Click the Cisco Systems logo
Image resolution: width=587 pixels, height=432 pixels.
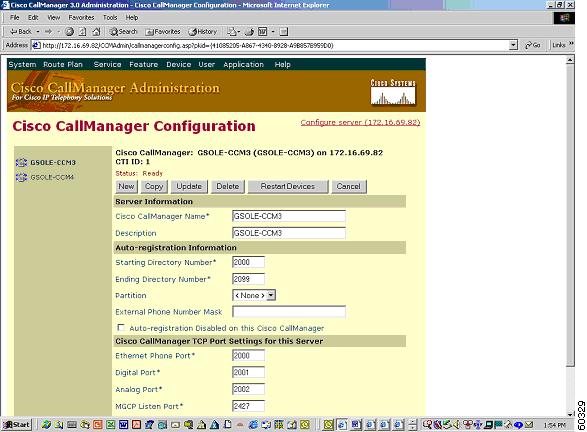(393, 92)
